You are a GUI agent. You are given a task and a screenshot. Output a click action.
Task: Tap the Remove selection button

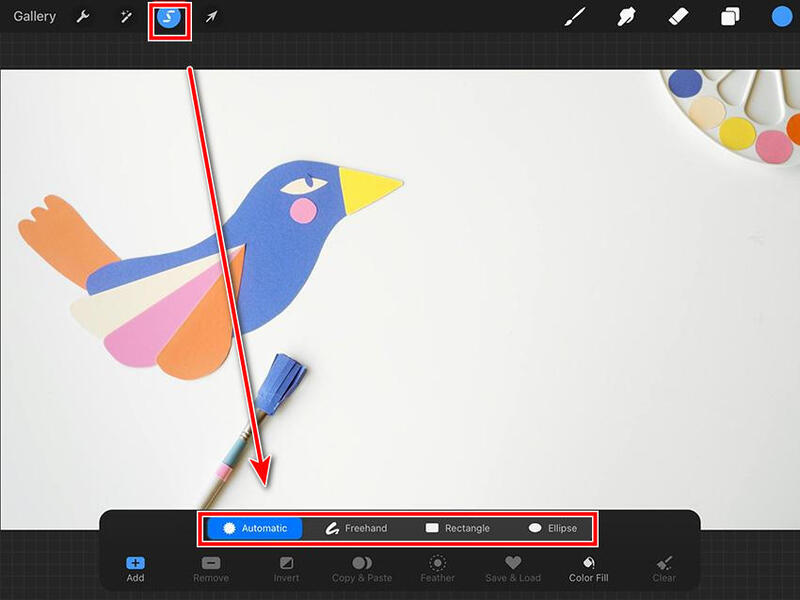pos(211,569)
